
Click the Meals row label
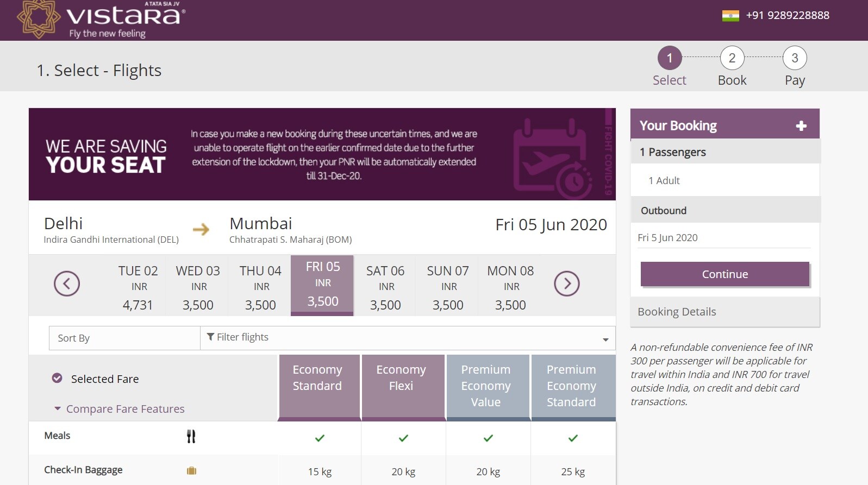point(57,436)
